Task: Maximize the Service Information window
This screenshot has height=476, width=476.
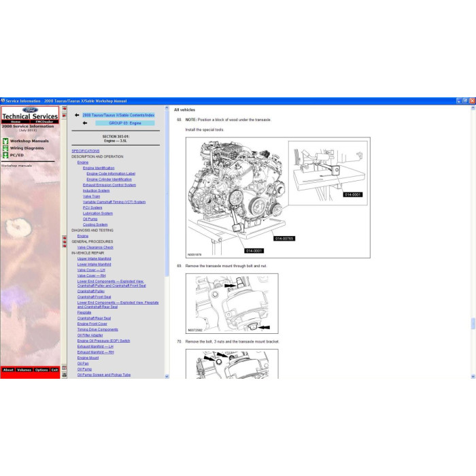Action: click(465, 101)
